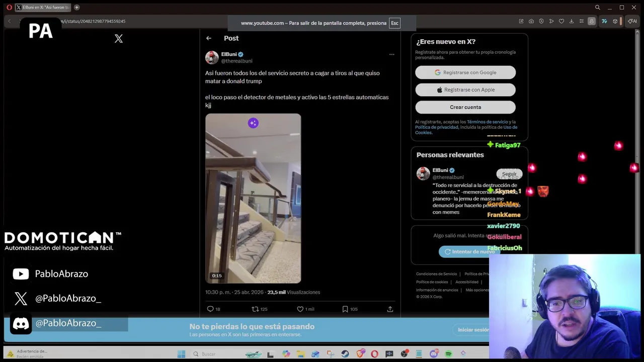Open Condiciones de Servicio footer link
The image size is (644, 362).
(x=436, y=274)
